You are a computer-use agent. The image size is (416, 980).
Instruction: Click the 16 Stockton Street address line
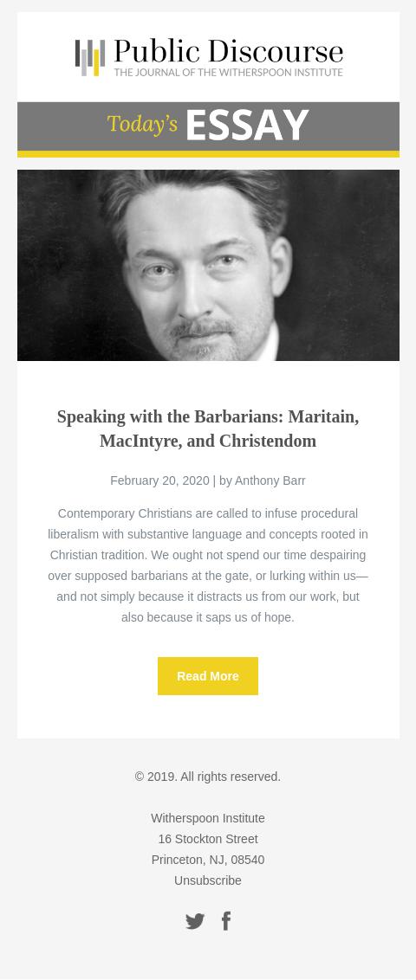click(x=208, y=839)
